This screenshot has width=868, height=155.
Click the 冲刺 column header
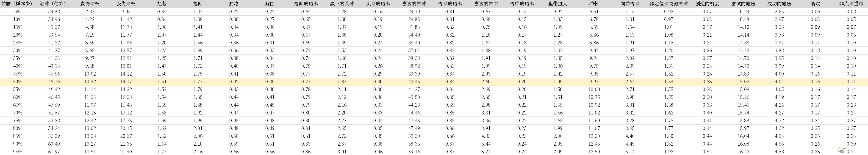594,4
